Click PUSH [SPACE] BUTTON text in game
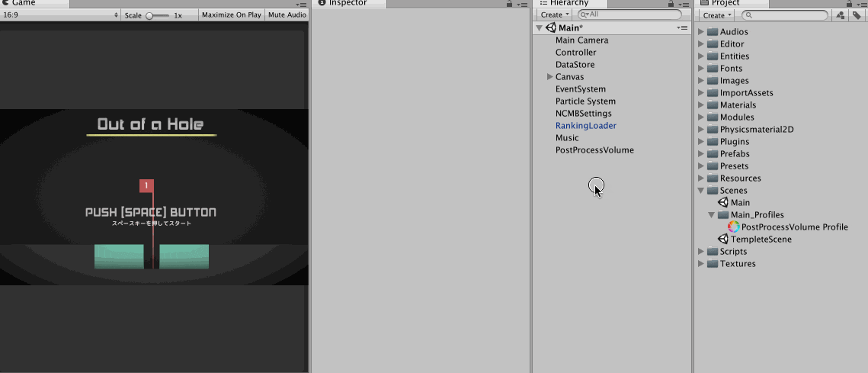This screenshot has height=373, width=868. (x=151, y=212)
